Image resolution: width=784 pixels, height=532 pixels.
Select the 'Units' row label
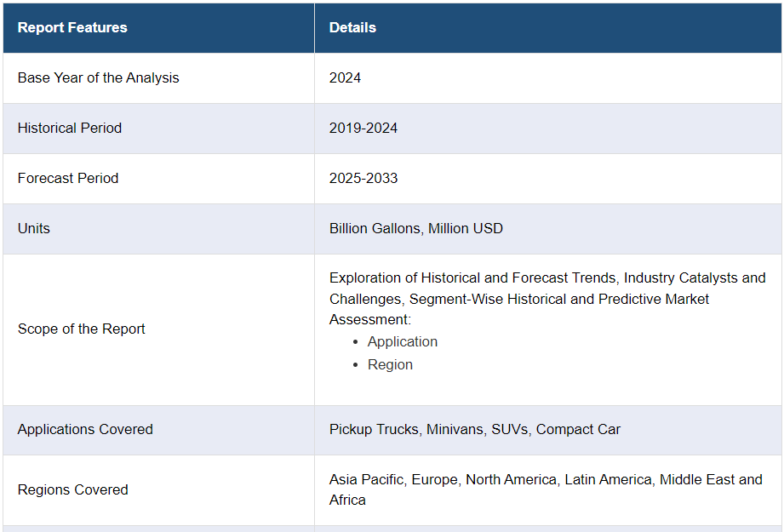coord(34,228)
